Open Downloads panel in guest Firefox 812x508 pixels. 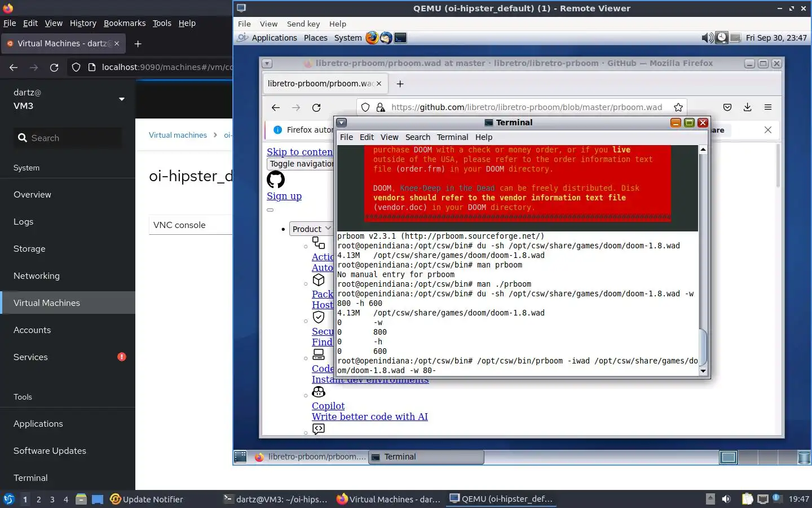pyautogui.click(x=747, y=107)
